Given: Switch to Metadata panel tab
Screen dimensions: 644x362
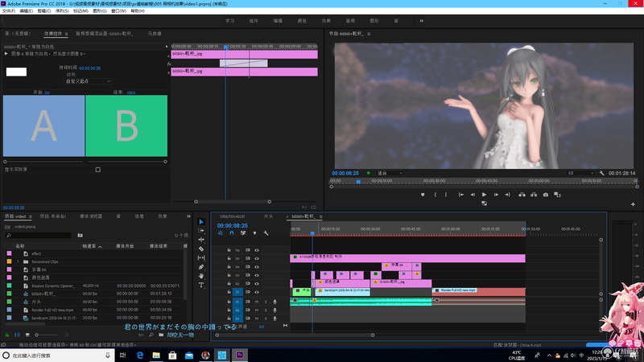Looking at the screenshot, I should pyautogui.click(x=155, y=34).
